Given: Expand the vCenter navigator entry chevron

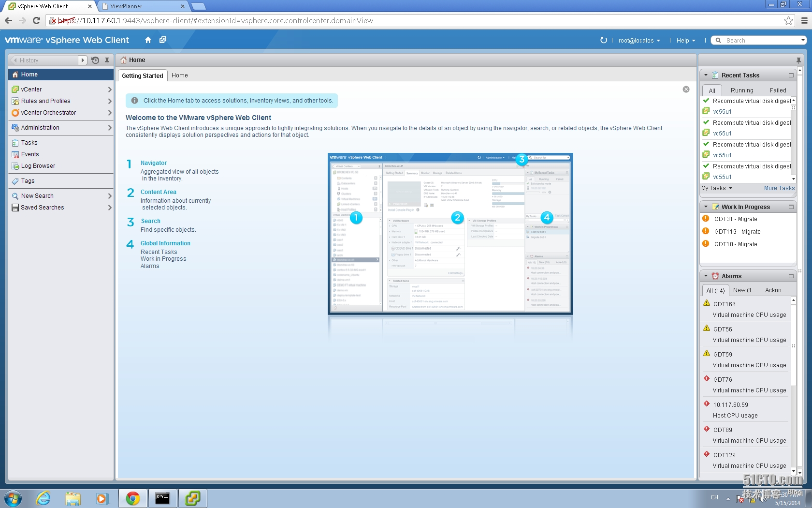Looking at the screenshot, I should point(110,90).
